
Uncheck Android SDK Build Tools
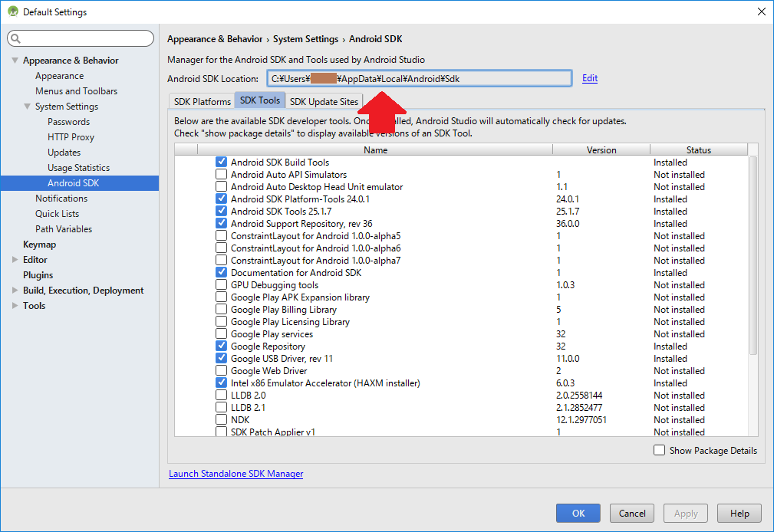222,162
